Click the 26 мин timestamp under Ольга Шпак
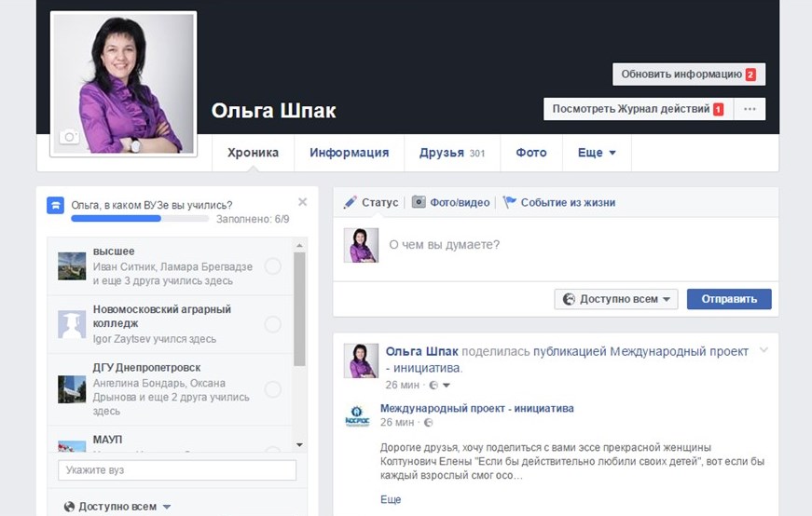Screen dimensions: 812x516 tap(402, 385)
